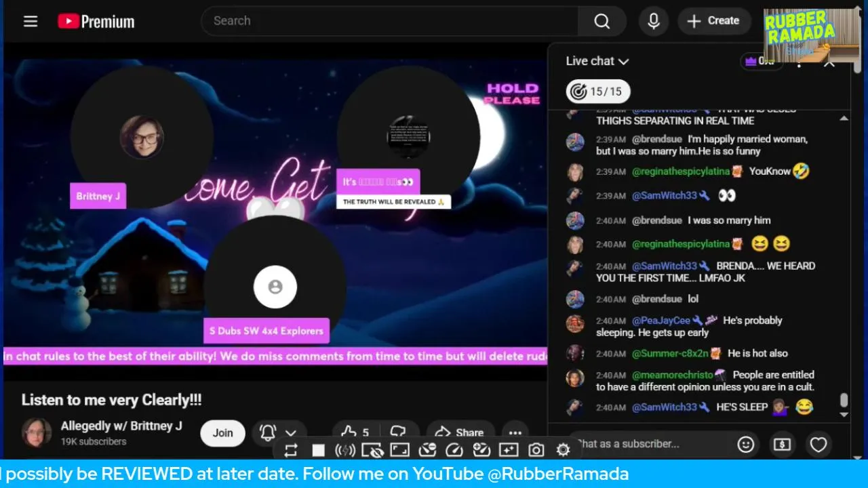The width and height of the screenshot is (868, 488).
Task: Open the YouTube hamburger guide menu
Action: (x=31, y=21)
